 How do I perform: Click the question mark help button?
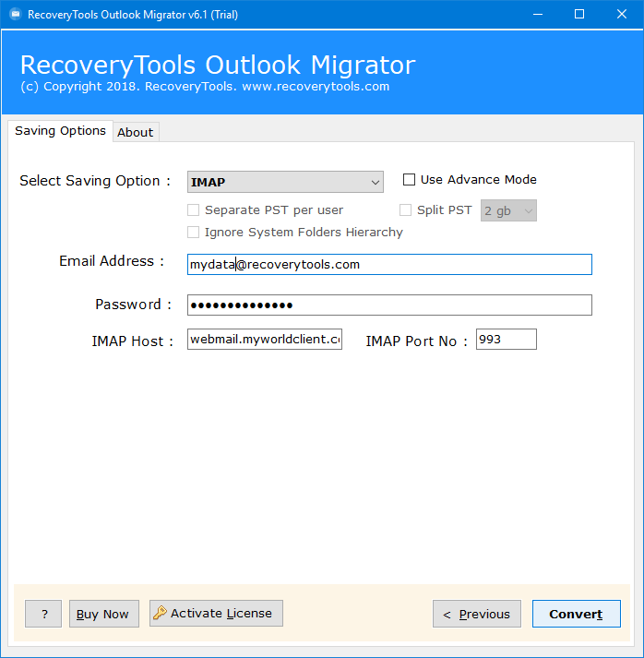(43, 614)
